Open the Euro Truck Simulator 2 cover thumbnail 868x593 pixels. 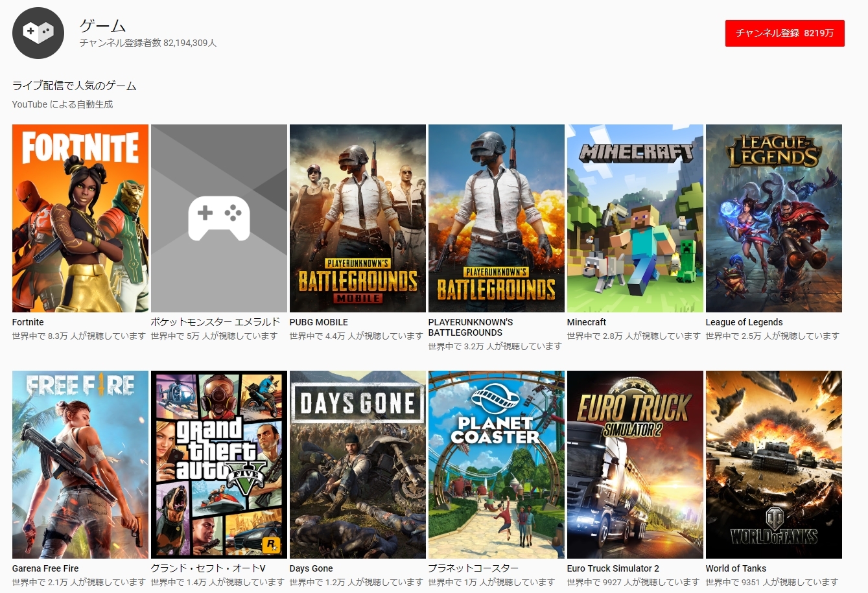point(635,465)
